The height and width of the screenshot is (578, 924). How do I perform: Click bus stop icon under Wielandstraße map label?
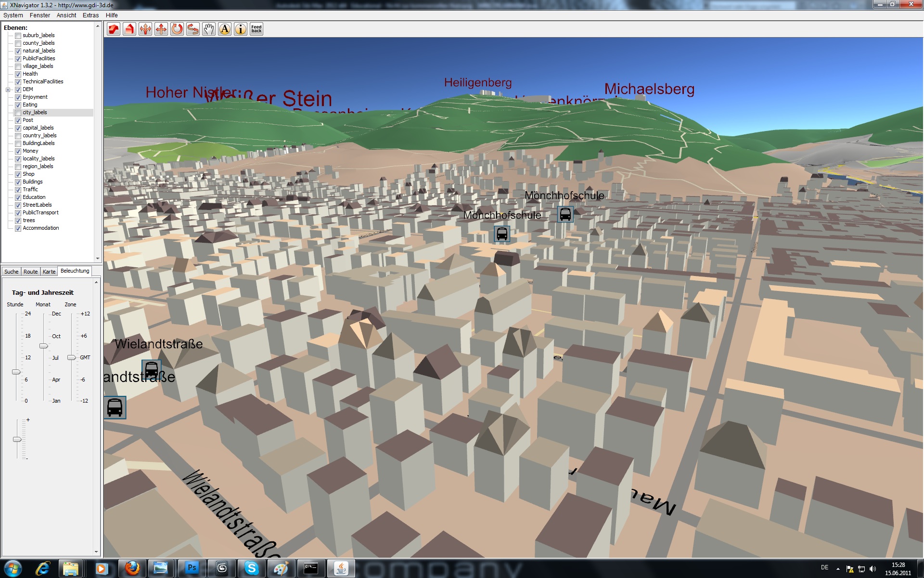pos(151,369)
